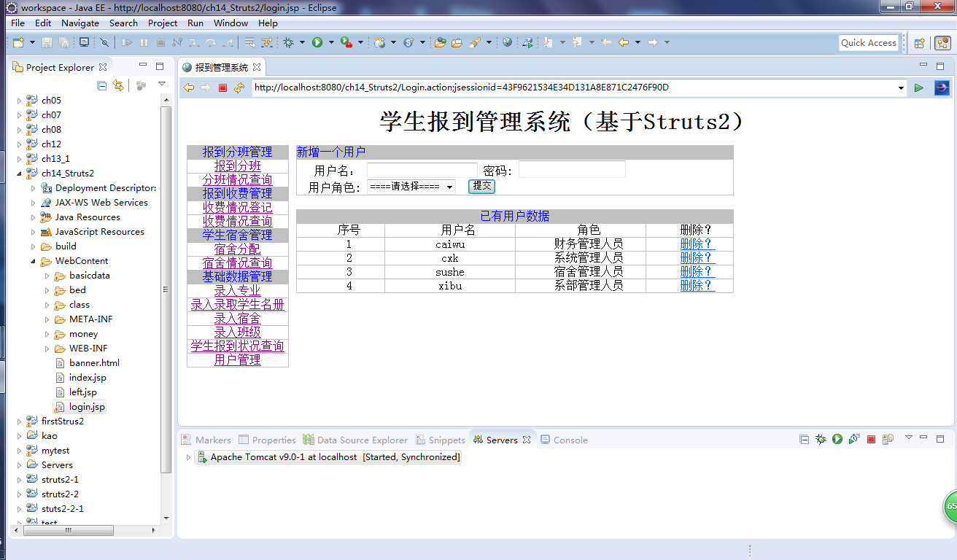This screenshot has height=560, width=957.
Task: Open the File menu
Action: click(18, 23)
